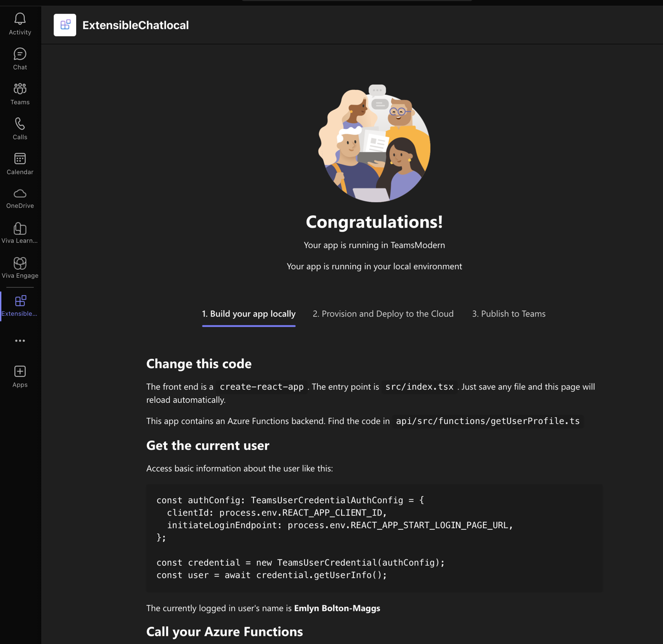Switch to 'Provision and Deploy to the Cloud' tab

pos(383,314)
